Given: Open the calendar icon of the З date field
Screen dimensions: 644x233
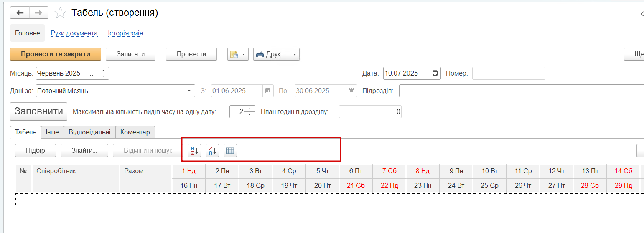Looking at the screenshot, I should pos(268,91).
